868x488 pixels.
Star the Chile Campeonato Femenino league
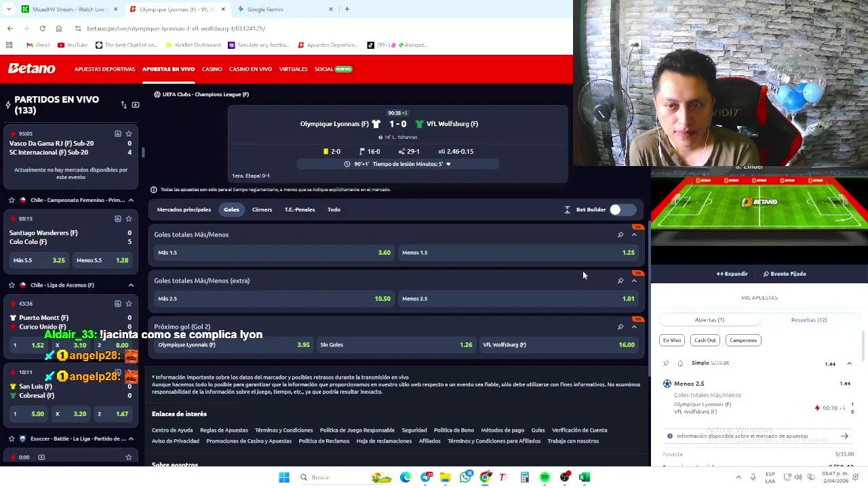[x=12, y=200]
